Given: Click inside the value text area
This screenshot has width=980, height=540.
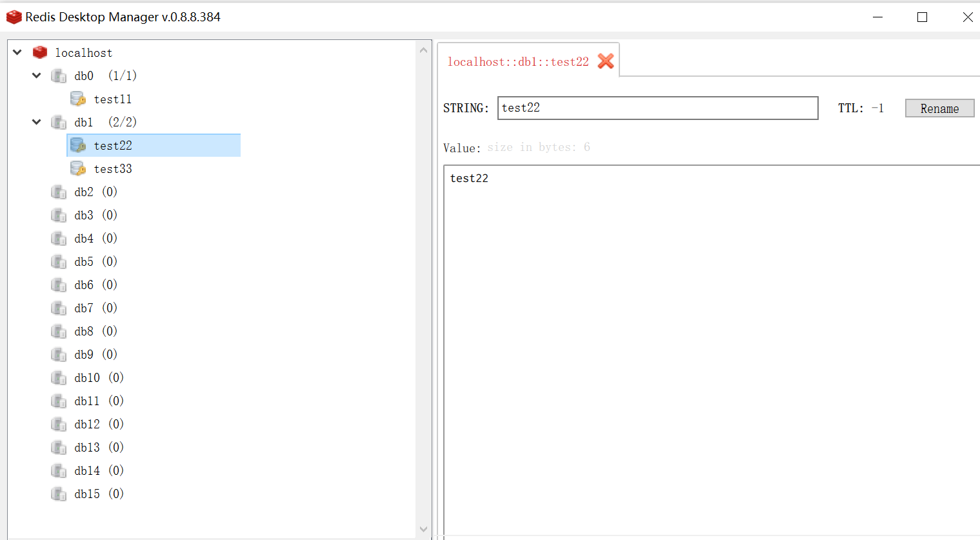Looking at the screenshot, I should tap(712, 352).
